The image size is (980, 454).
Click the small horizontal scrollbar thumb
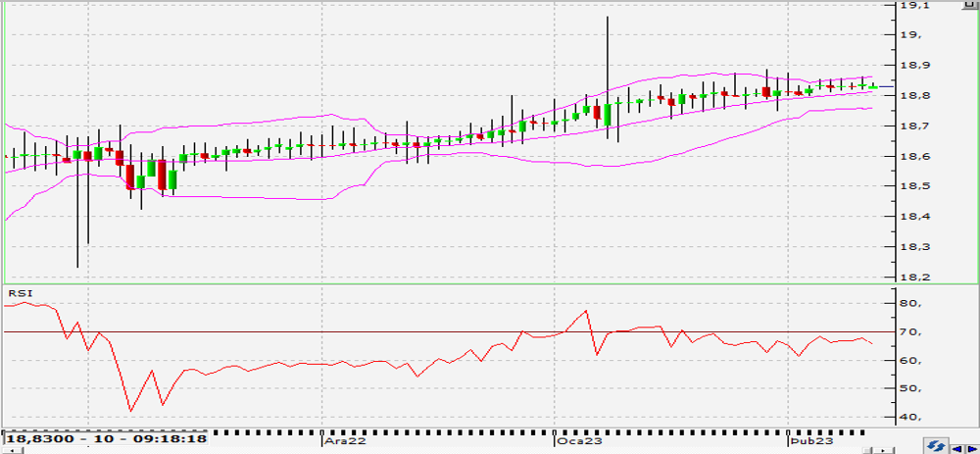pos(867,450)
